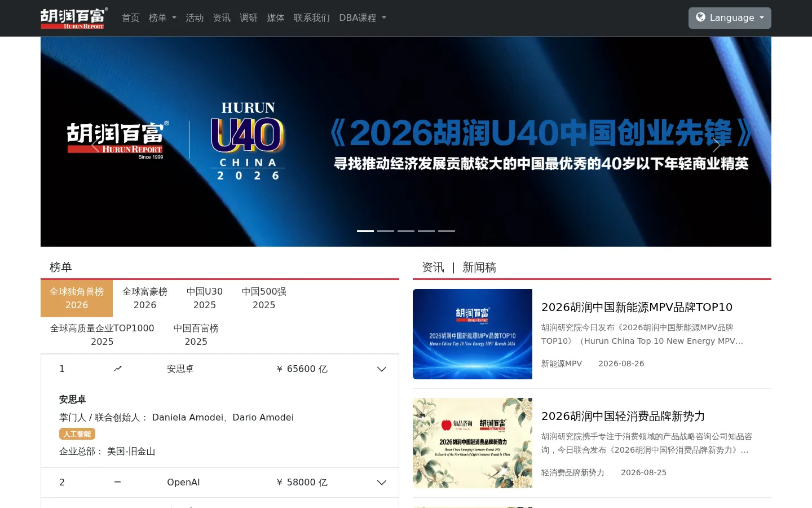Click the date 2026-08-25
Viewport: 812px width, 508px height.
click(x=643, y=472)
